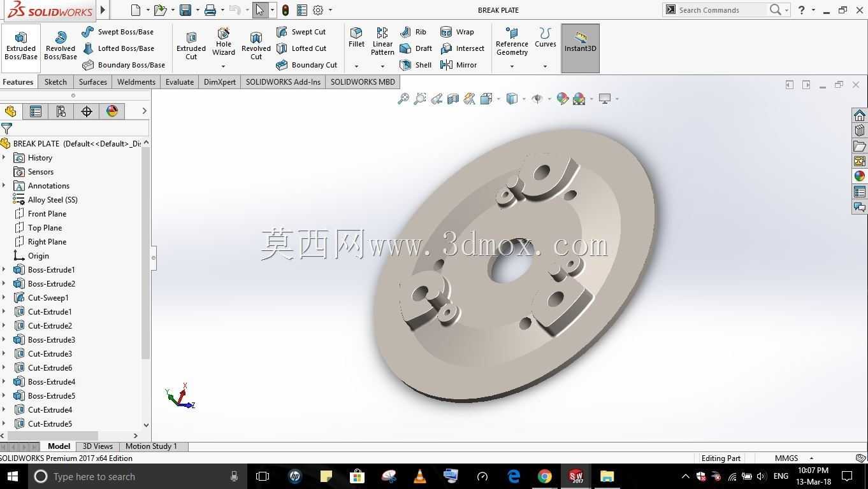Switch to the Sketch tab

55,82
